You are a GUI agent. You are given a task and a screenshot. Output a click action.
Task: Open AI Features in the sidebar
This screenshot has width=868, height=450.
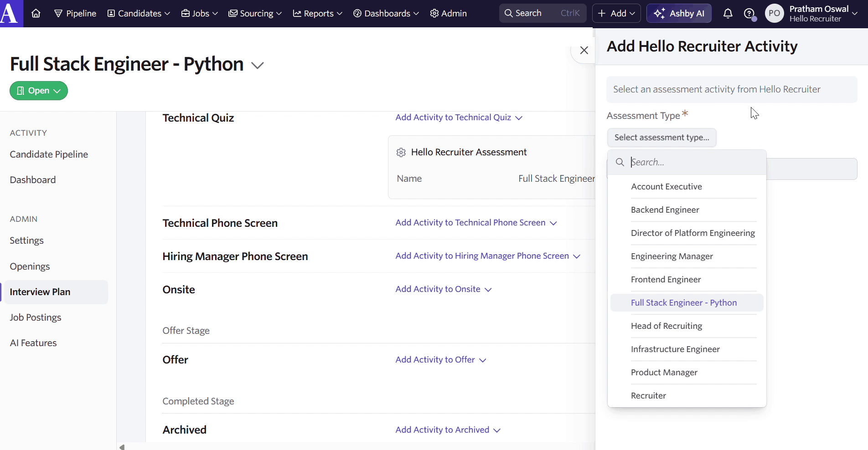(x=33, y=343)
